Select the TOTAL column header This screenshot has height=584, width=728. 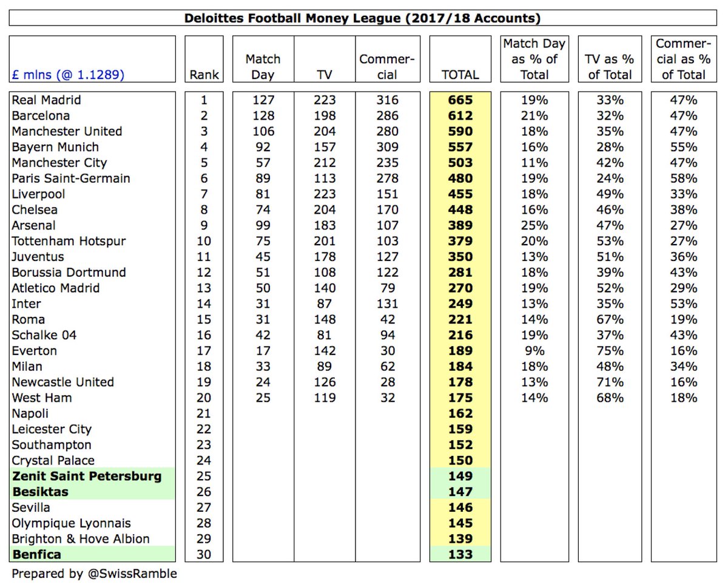[x=460, y=75]
